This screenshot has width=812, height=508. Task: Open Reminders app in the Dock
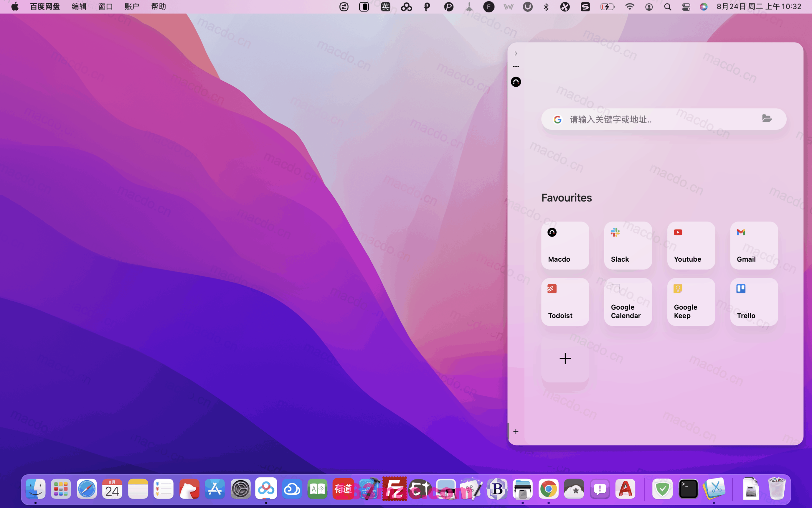point(163,489)
